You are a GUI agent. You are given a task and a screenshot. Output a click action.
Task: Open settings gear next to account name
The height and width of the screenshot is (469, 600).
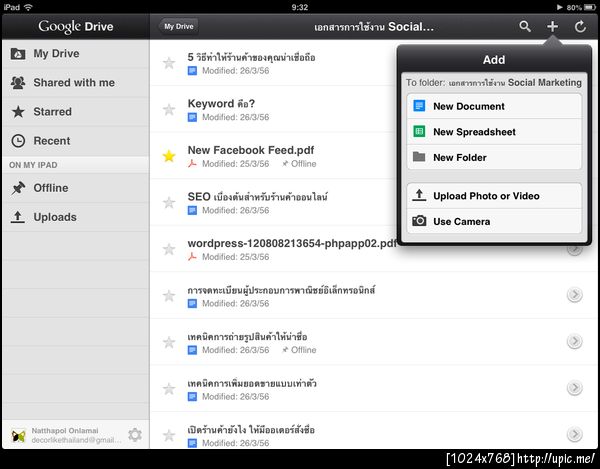pyautogui.click(x=135, y=435)
